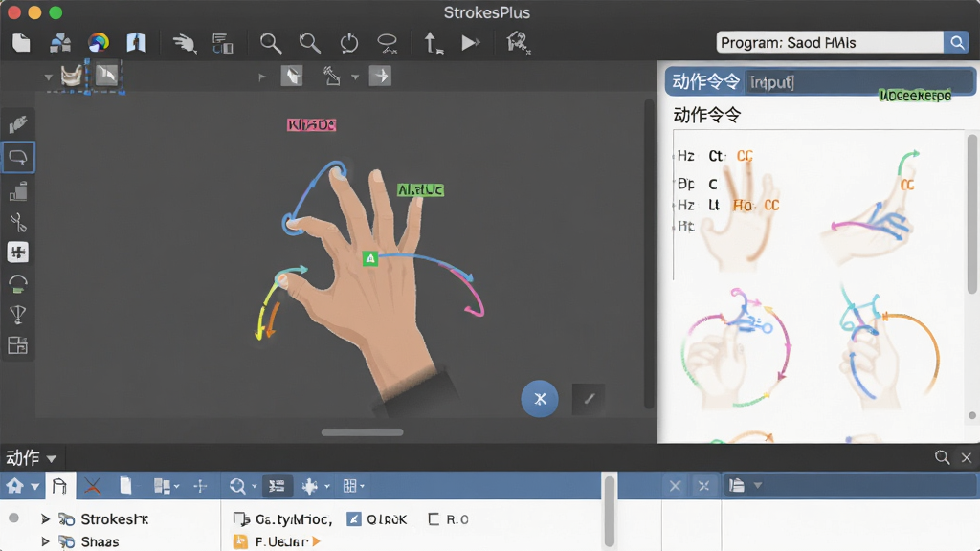This screenshot has height=551, width=980.
Task: Open dropdown arrow beside pencil edit tool
Action: pos(355,77)
